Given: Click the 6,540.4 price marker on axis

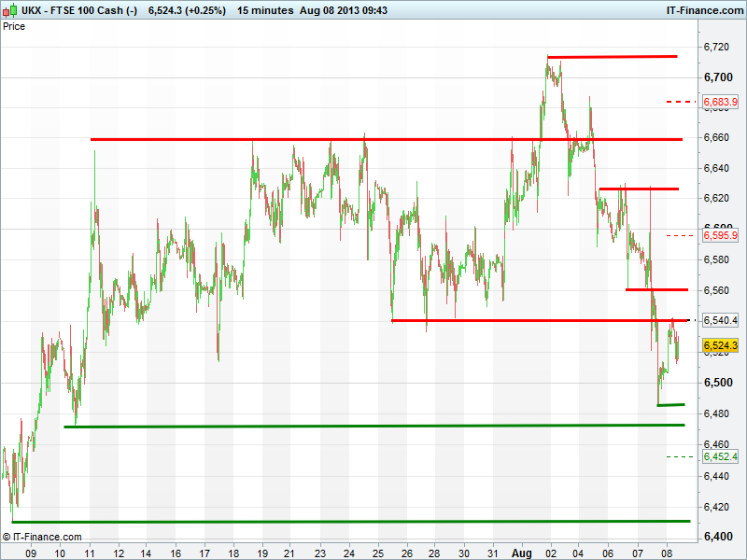Looking at the screenshot, I should [x=720, y=320].
